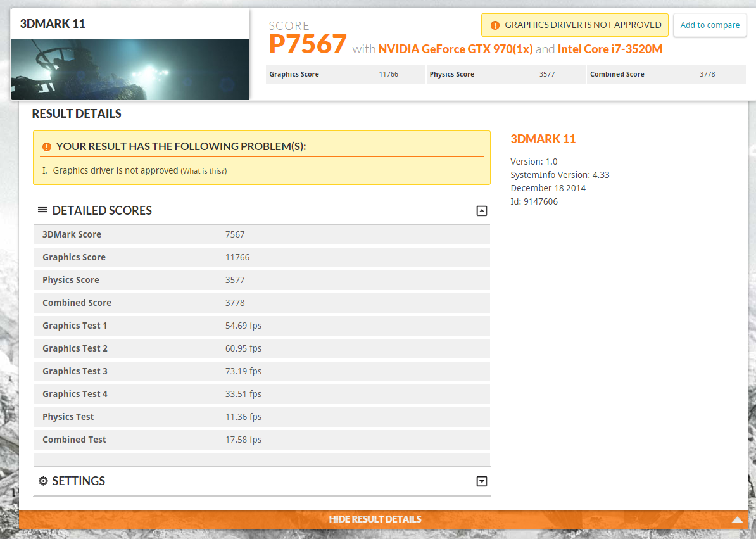
Task: Click Combined Score 3778 in header summary
Action: point(666,74)
